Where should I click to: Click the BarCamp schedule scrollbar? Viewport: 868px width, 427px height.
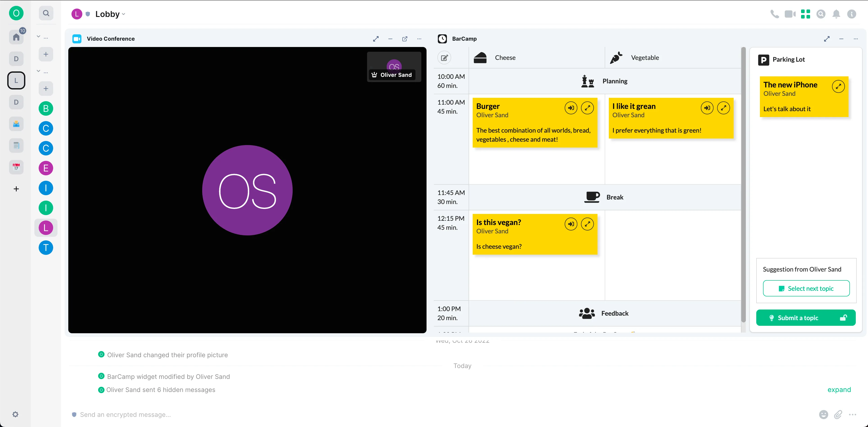point(743,185)
